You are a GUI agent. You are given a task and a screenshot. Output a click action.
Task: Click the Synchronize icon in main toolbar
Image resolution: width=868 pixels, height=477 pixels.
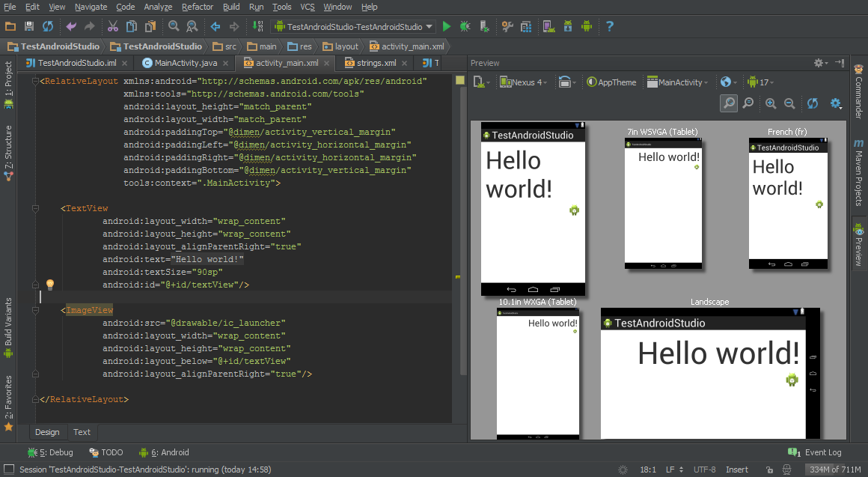(48, 26)
